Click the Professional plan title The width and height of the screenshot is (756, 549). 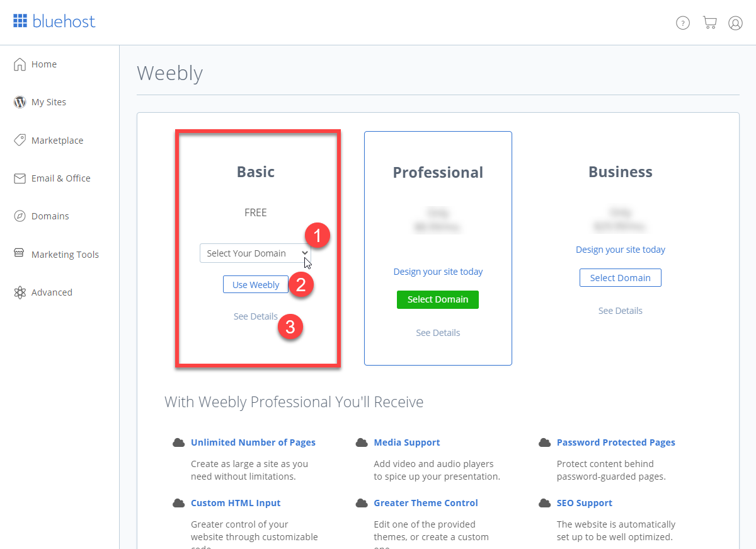438,173
